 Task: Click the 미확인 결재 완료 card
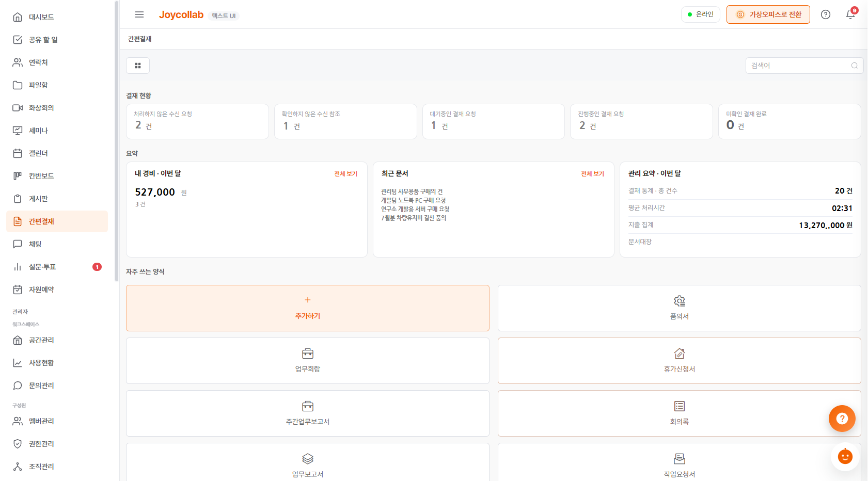(x=790, y=121)
